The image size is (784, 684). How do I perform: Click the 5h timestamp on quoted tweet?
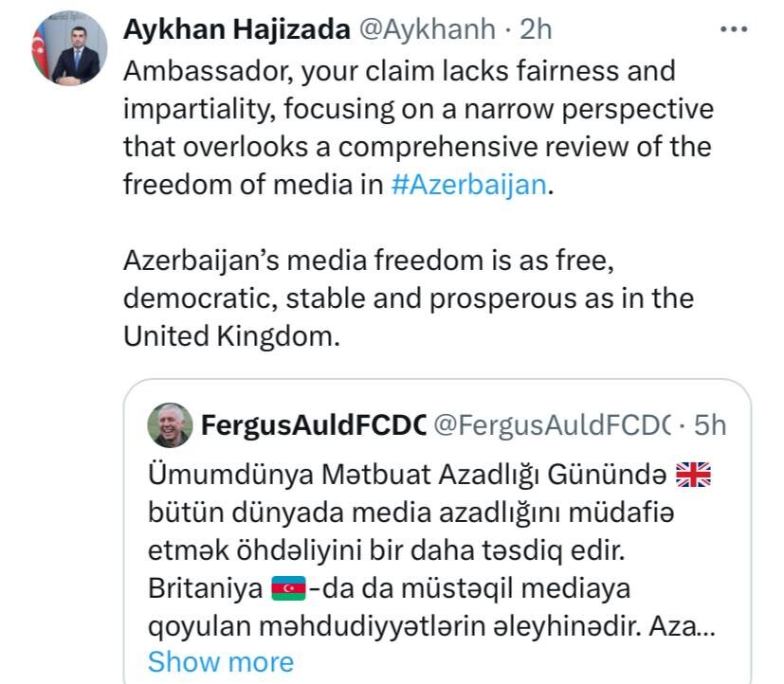709,425
